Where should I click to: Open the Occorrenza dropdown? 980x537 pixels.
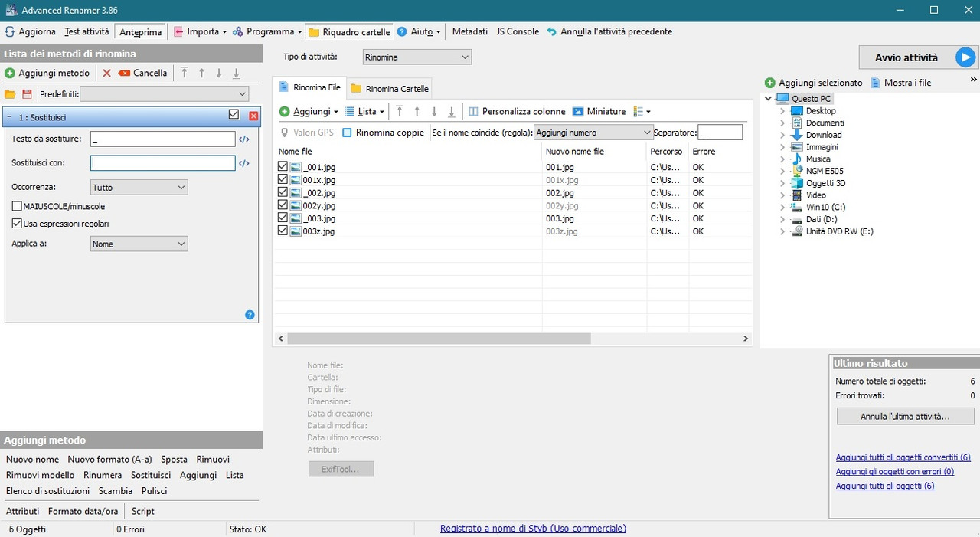[x=139, y=187]
